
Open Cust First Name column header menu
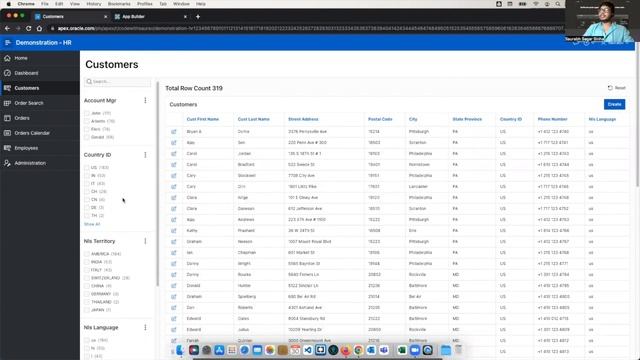(x=203, y=119)
